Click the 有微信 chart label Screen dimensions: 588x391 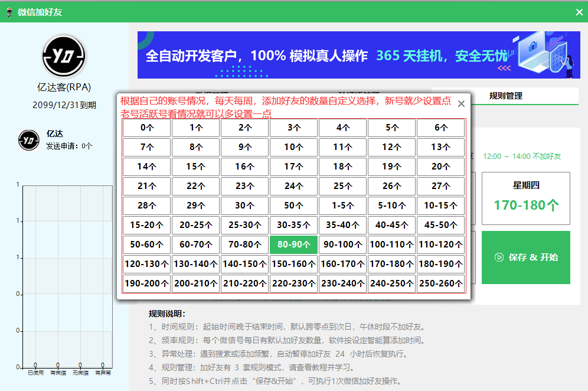pyautogui.click(x=58, y=373)
